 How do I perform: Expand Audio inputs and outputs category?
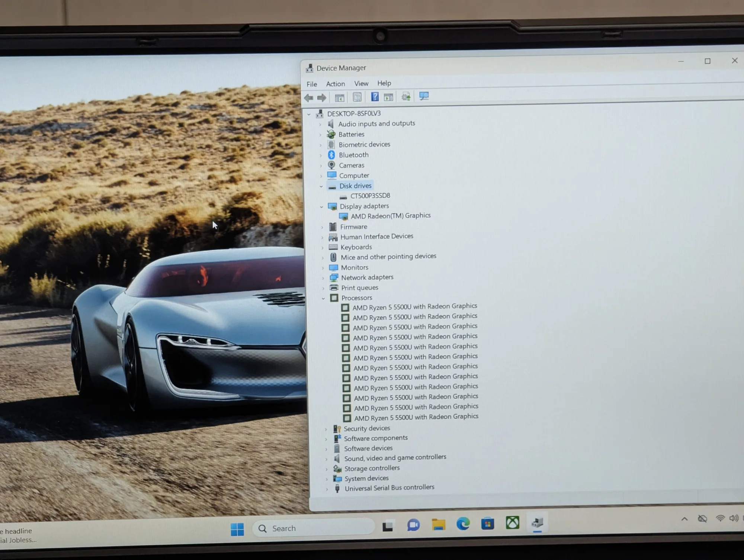point(320,125)
